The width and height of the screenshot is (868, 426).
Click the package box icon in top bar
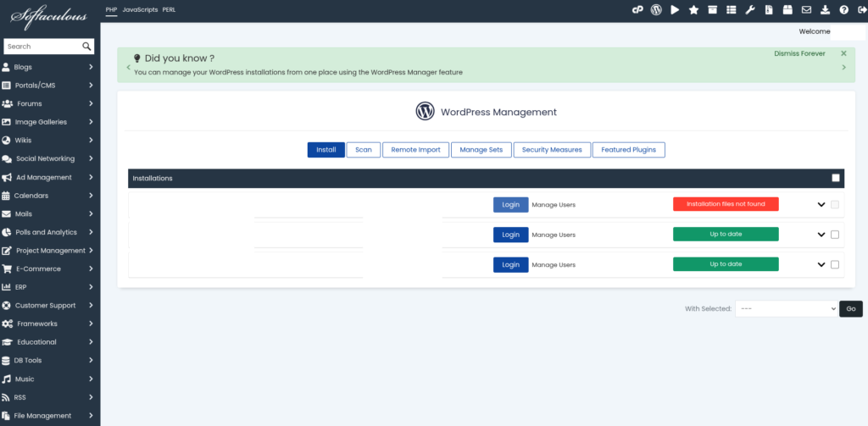[x=787, y=9]
